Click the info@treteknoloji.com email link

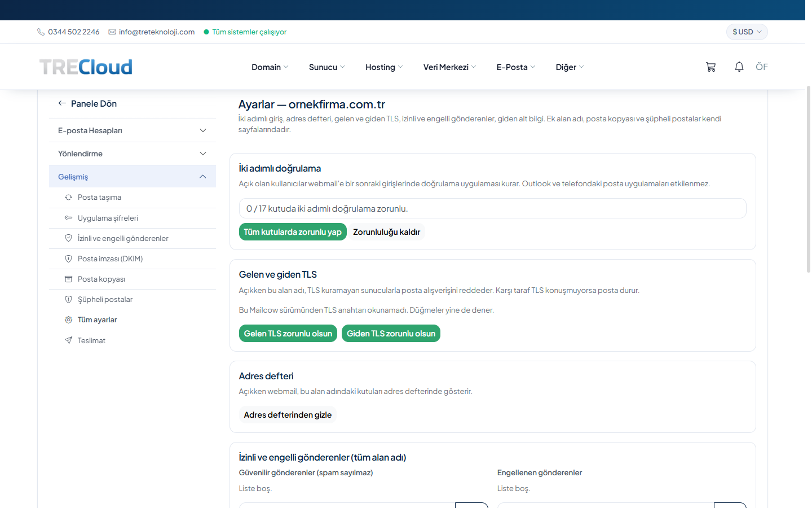click(x=157, y=32)
